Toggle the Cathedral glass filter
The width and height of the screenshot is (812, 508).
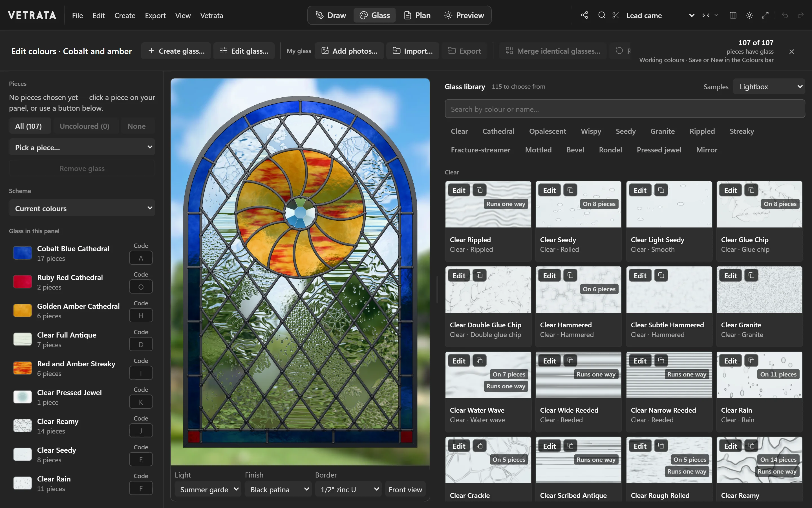coord(498,131)
